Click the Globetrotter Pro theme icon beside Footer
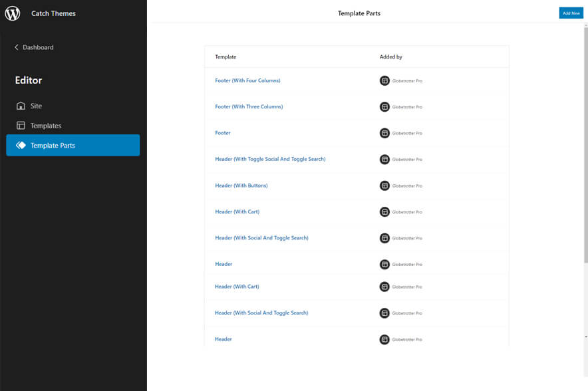Image resolution: width=588 pixels, height=391 pixels. point(384,133)
